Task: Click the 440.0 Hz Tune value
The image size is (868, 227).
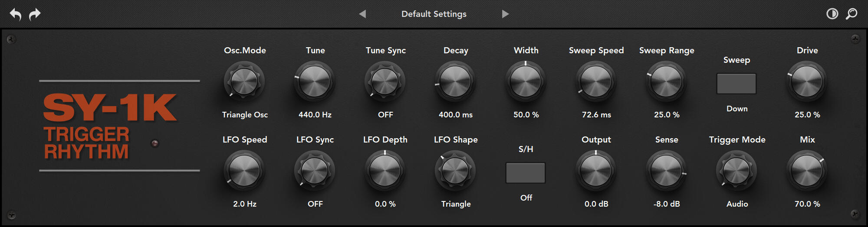Action: (x=315, y=115)
